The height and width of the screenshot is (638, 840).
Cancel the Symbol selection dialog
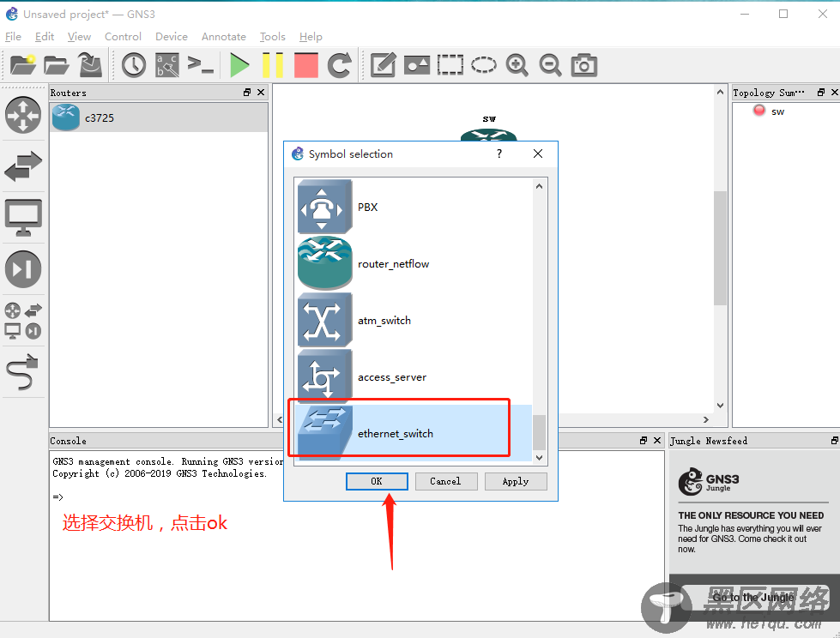(x=445, y=481)
